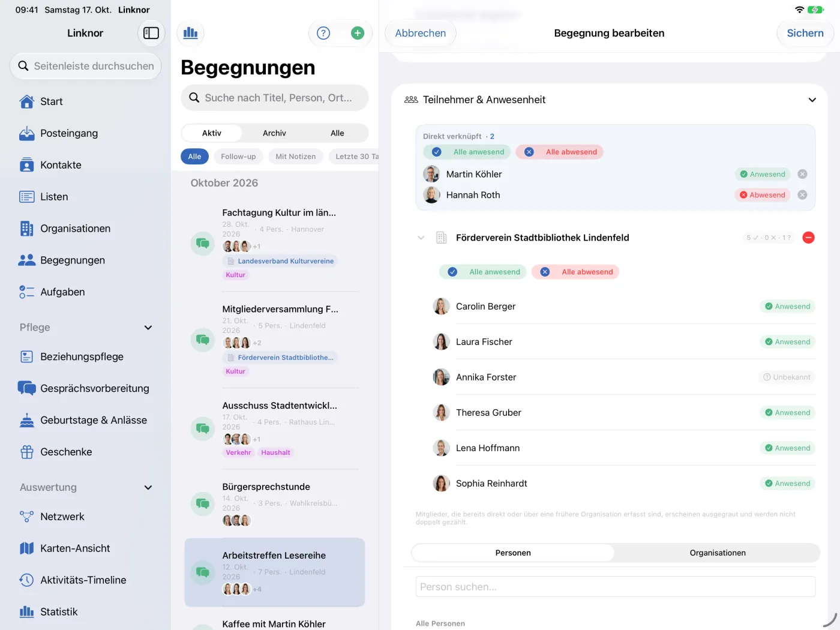Screen dimensions: 840x630
Task: Toggle Carolin Berger's Anwesend status
Action: point(788,307)
